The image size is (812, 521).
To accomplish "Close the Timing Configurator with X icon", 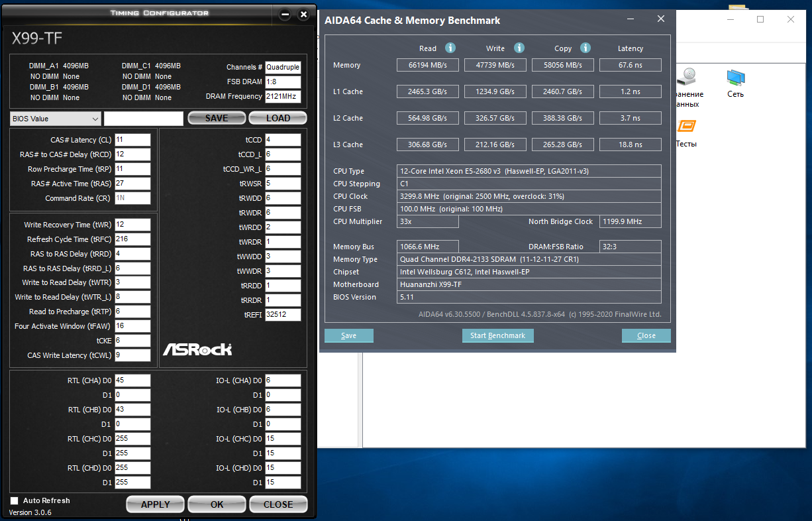I will [303, 14].
